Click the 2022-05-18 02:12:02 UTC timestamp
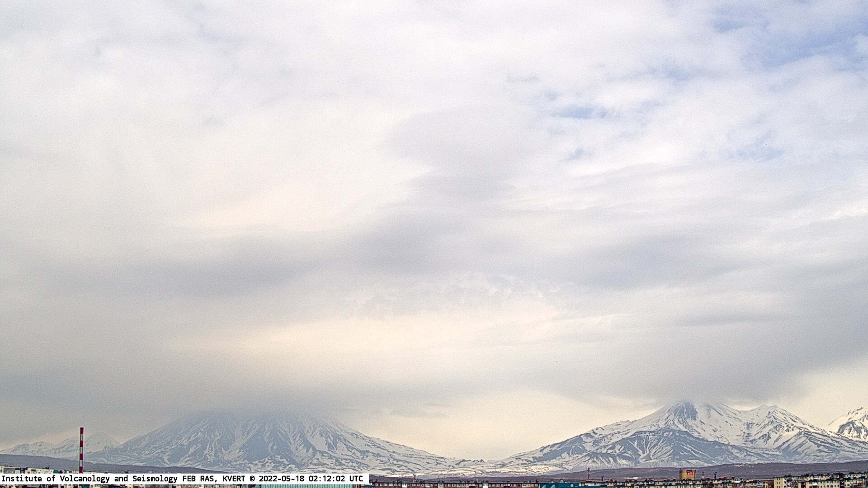 coord(311,479)
